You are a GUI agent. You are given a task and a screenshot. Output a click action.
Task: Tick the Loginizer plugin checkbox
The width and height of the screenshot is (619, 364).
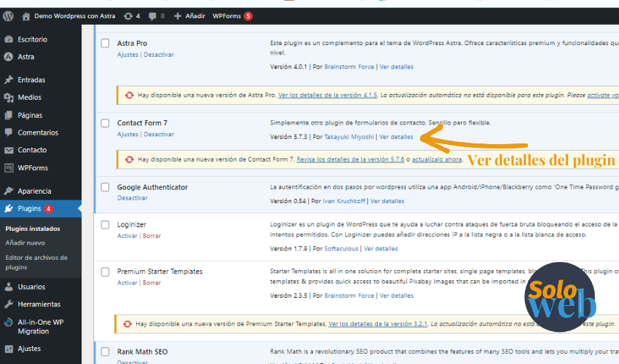(105, 225)
